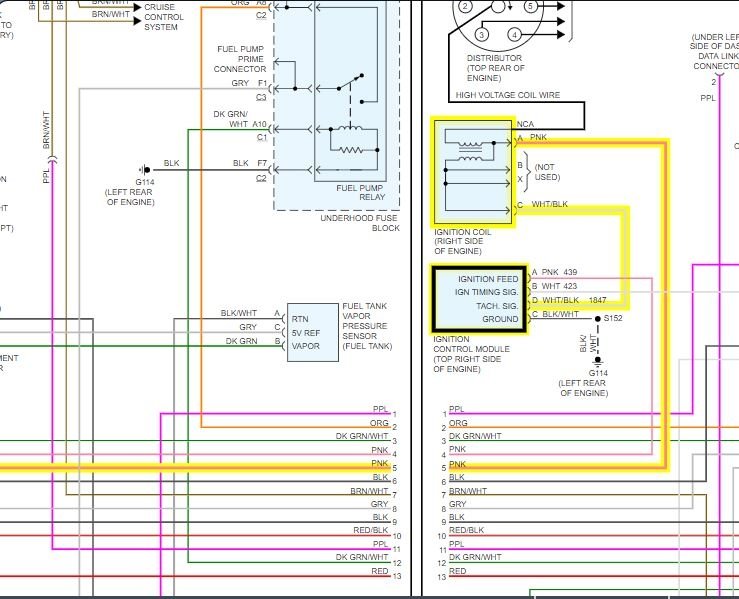Click 6 BLK label on right page

point(452,479)
